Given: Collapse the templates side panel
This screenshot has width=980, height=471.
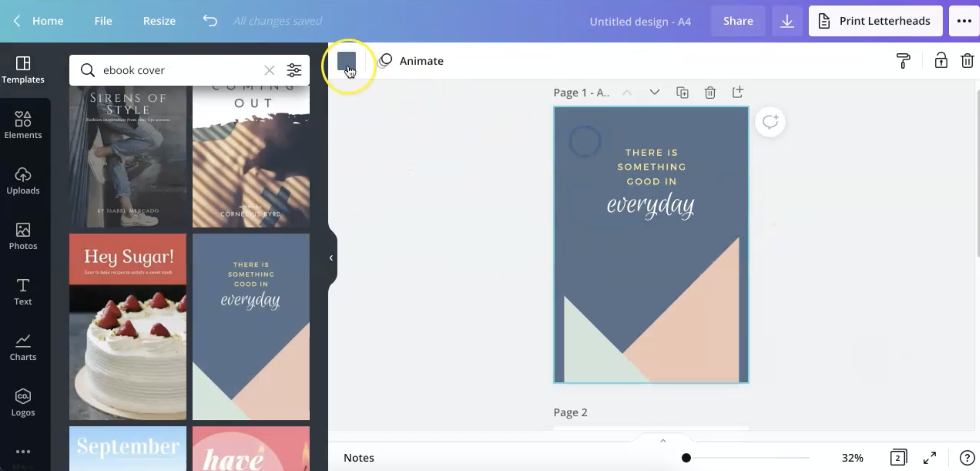Looking at the screenshot, I should coord(331,258).
